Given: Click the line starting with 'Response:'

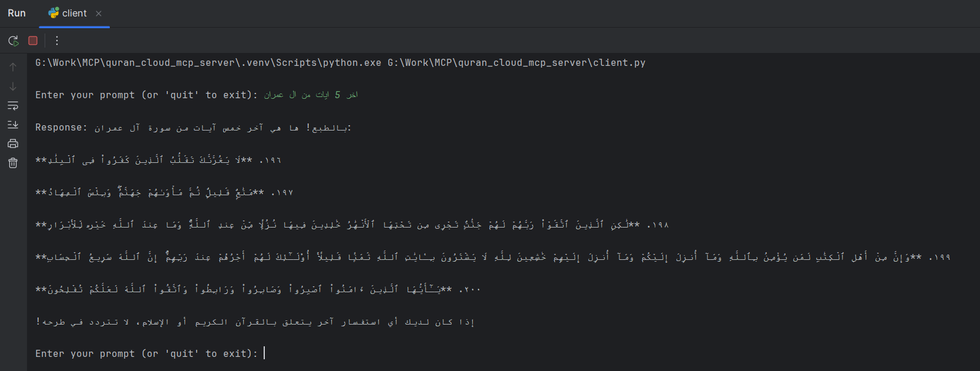Looking at the screenshot, I should click(193, 128).
